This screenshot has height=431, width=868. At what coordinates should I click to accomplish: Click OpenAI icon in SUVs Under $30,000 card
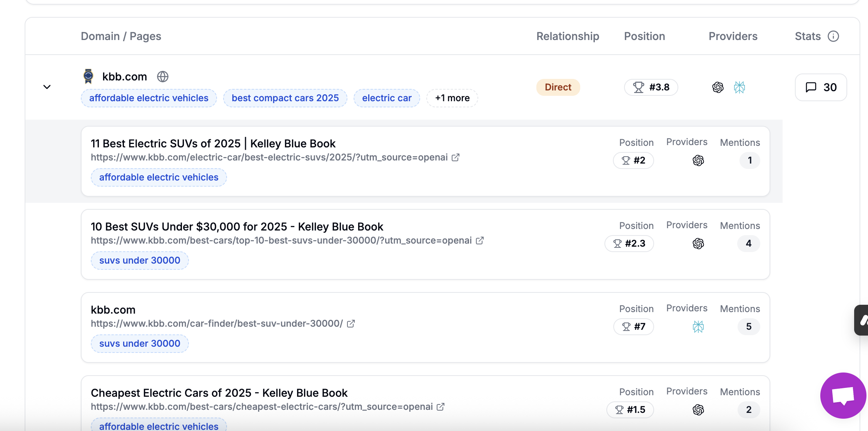click(698, 244)
